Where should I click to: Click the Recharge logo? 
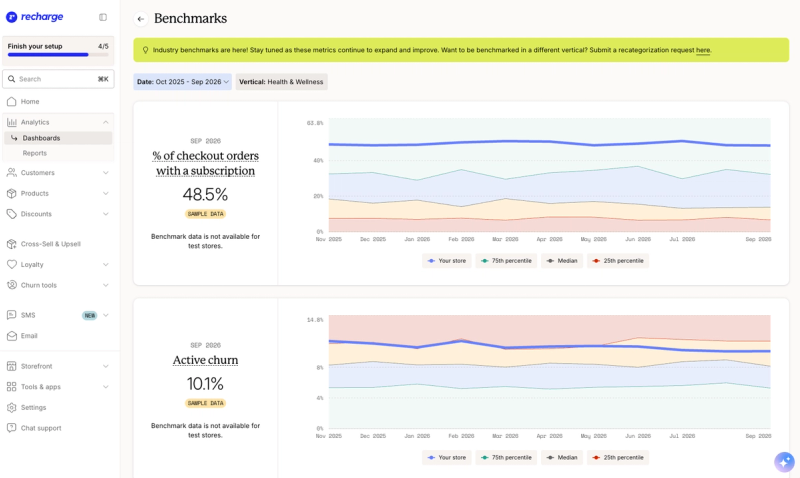(34, 17)
